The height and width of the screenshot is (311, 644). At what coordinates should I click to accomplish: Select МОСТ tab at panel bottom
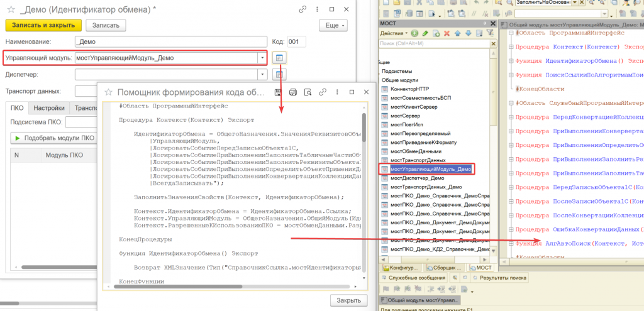pyautogui.click(x=480, y=268)
